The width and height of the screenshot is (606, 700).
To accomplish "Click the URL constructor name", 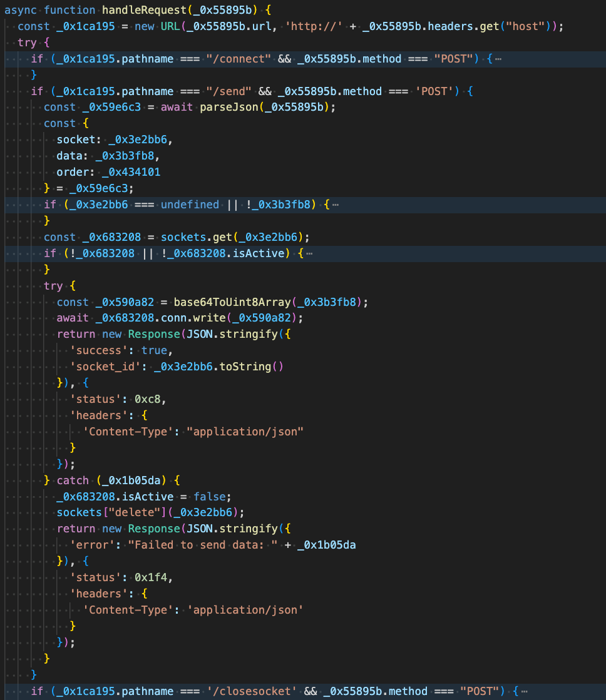I will point(170,26).
